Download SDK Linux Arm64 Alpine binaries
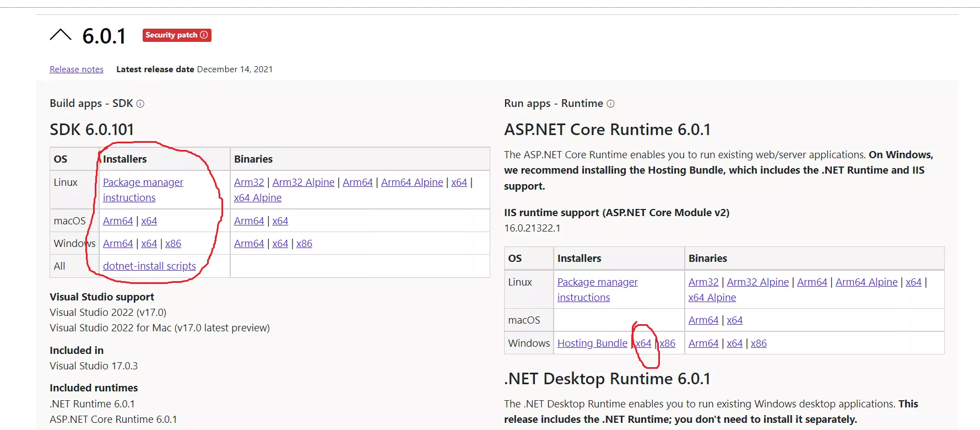This screenshot has width=980, height=430. tap(412, 182)
